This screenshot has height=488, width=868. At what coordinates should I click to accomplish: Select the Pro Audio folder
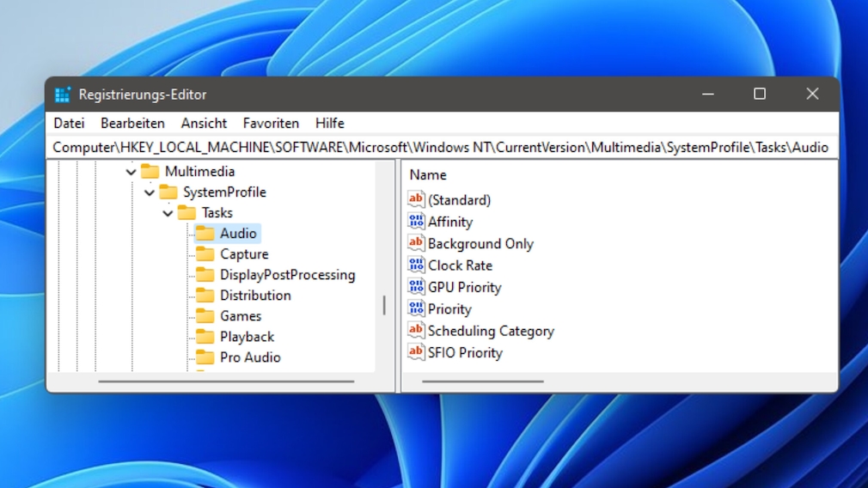[x=249, y=357]
